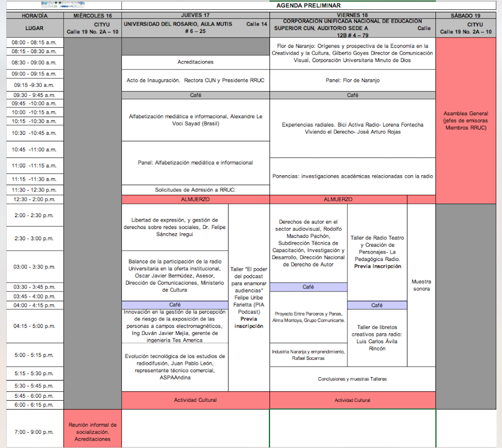Viewport: 502px width, 448px height.
Task: Select the "08:00 - 08:15 a.m." time row
Action: tap(34, 42)
